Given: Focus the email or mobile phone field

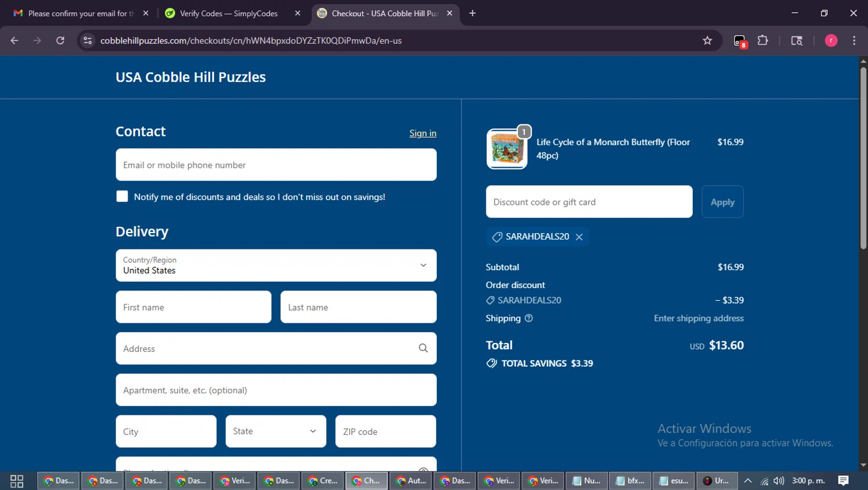Looking at the screenshot, I should click(x=276, y=165).
